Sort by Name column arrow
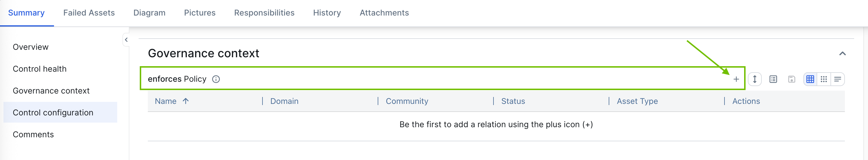868x160 pixels. click(x=186, y=101)
